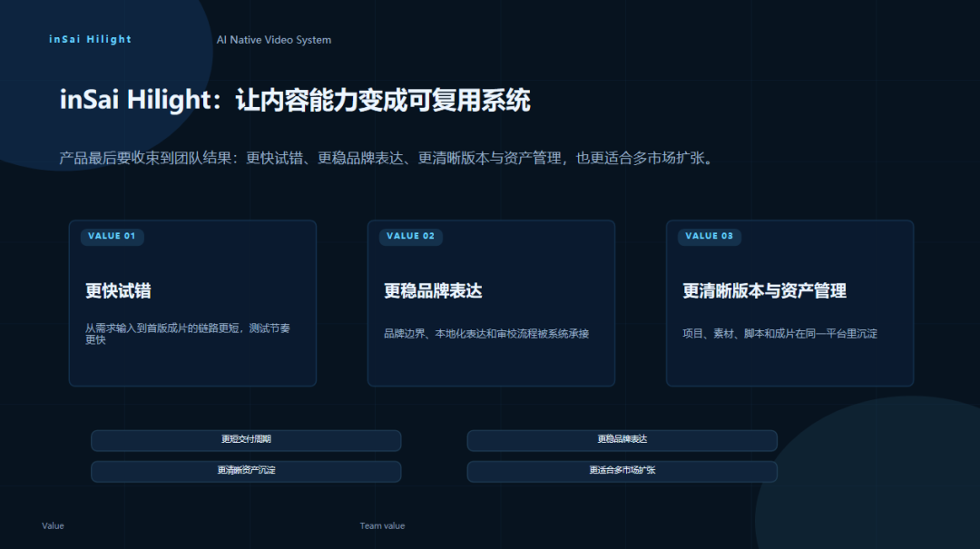
Task: Select the 更清晰版本与资产管理 card heading
Action: (764, 291)
